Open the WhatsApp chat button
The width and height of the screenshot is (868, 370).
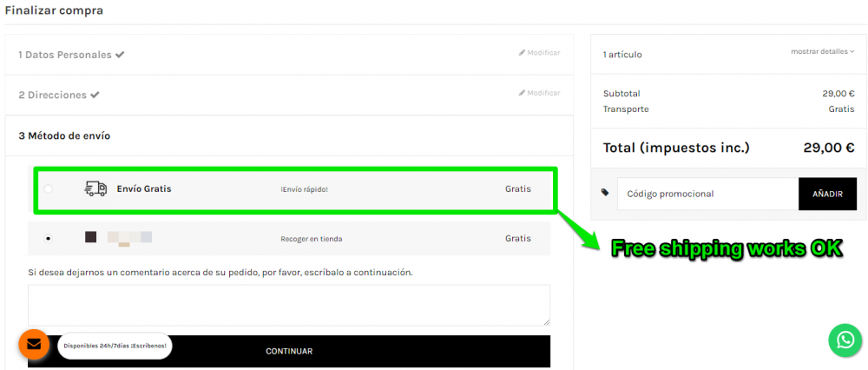[x=845, y=340]
